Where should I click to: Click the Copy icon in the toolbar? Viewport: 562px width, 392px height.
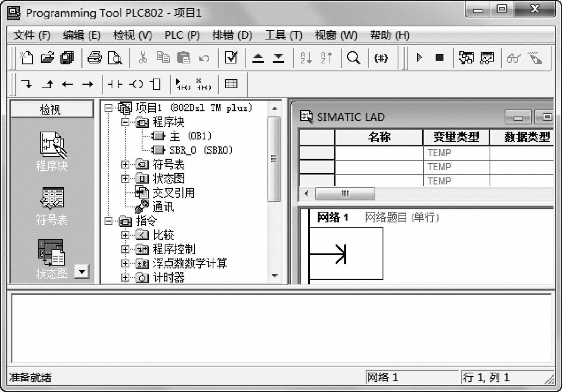[x=163, y=58]
